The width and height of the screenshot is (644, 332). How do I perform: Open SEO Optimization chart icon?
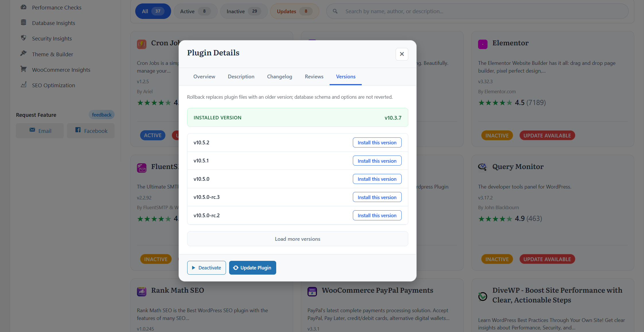(24, 85)
